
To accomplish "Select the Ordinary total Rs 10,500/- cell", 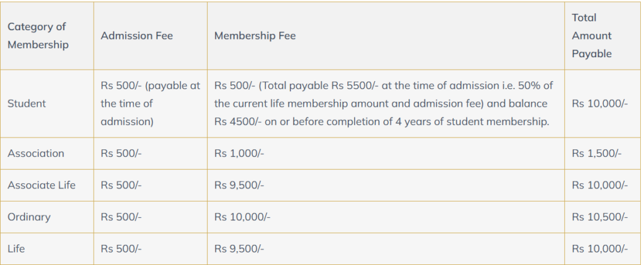I will tap(599, 217).
